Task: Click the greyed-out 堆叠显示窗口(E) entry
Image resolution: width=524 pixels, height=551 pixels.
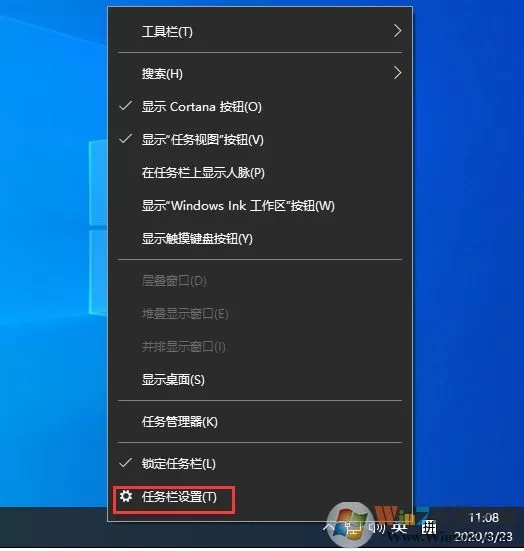Action: pyautogui.click(x=260, y=313)
